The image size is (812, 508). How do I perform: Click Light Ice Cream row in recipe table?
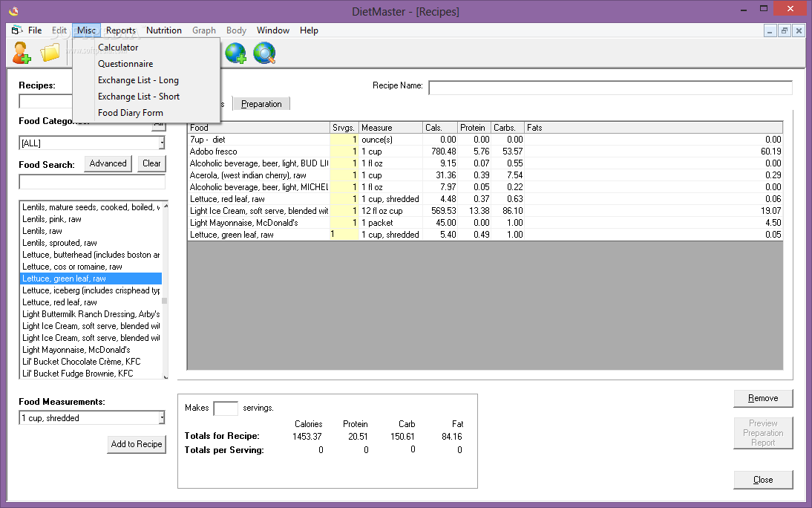coord(485,212)
